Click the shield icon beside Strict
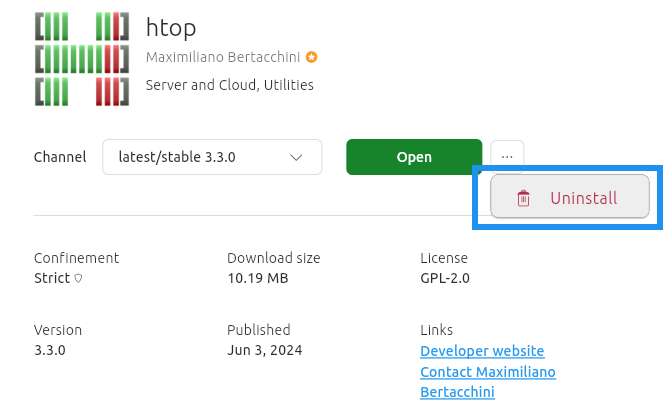Screen dimensions: 670x420 [78, 279]
